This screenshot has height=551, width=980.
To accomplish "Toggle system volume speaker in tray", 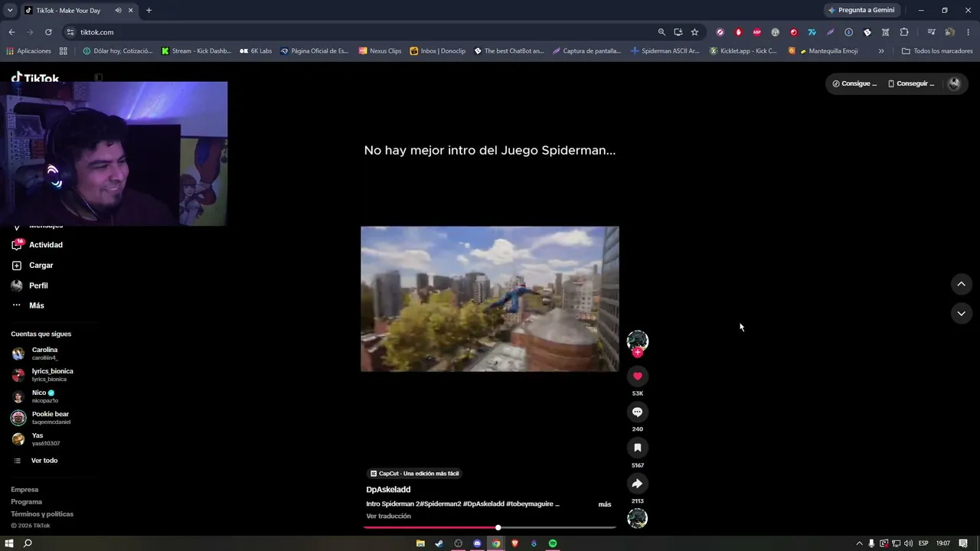I will click(908, 543).
